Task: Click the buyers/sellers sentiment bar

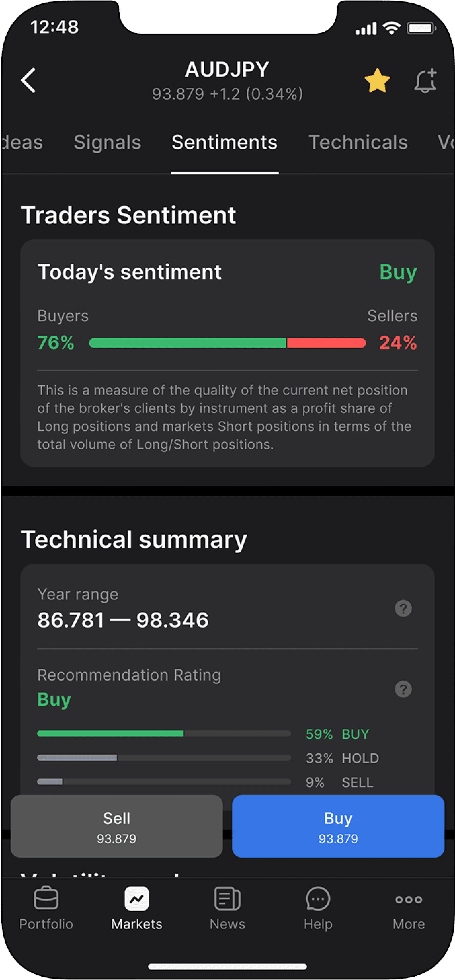Action: [227, 343]
